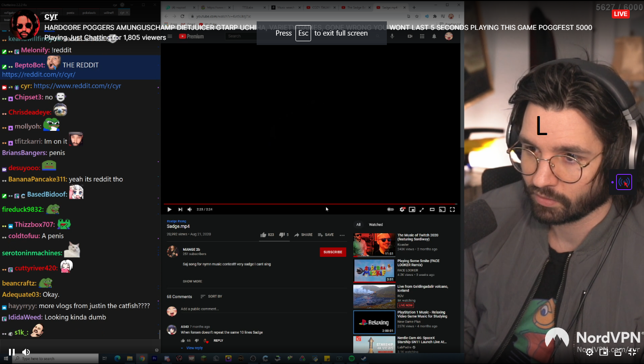Image resolution: width=644 pixels, height=364 pixels.
Task: Skip to next YouTube video
Action: (180, 209)
